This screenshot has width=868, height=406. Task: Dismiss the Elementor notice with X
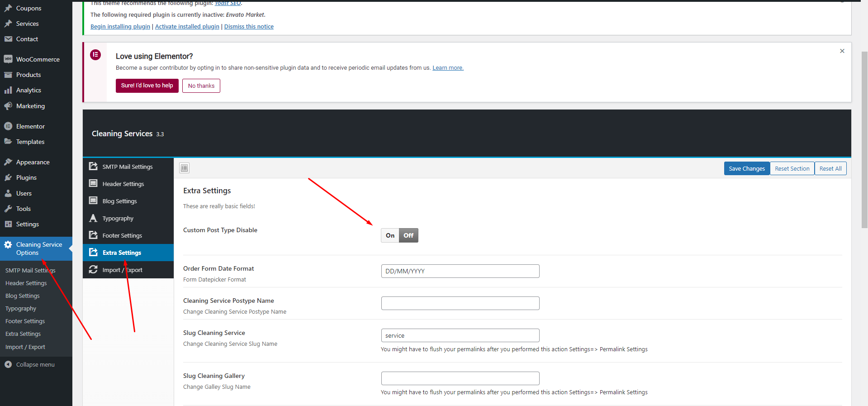click(x=842, y=51)
